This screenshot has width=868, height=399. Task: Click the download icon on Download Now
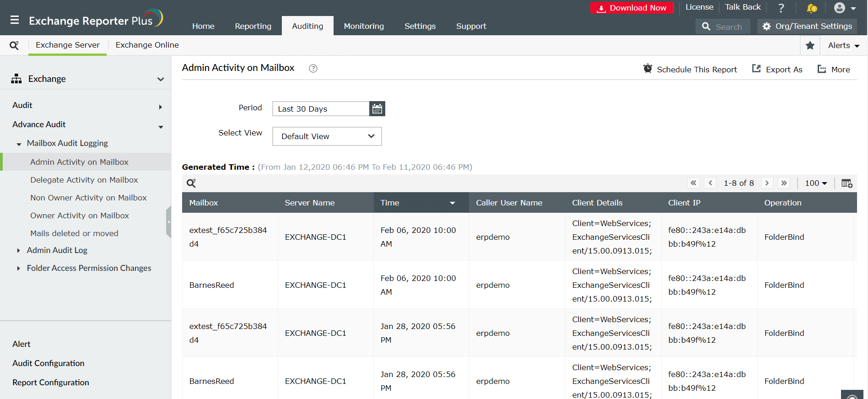coord(601,8)
